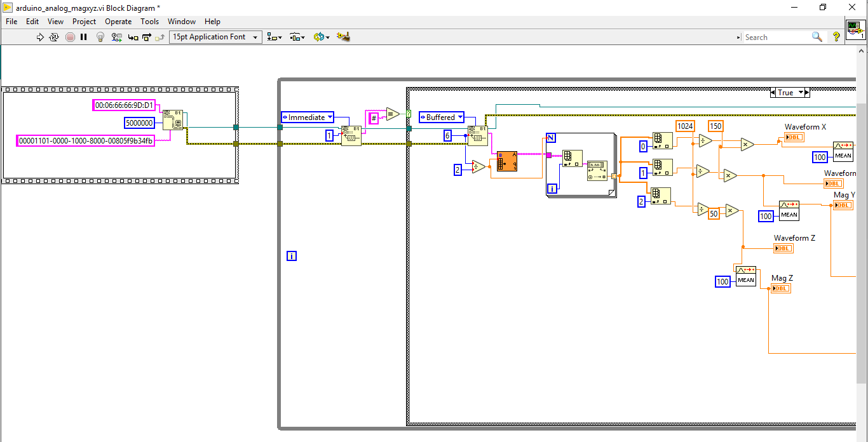Activate the Clean Up Diagram broom icon
868x442 pixels.
point(343,37)
